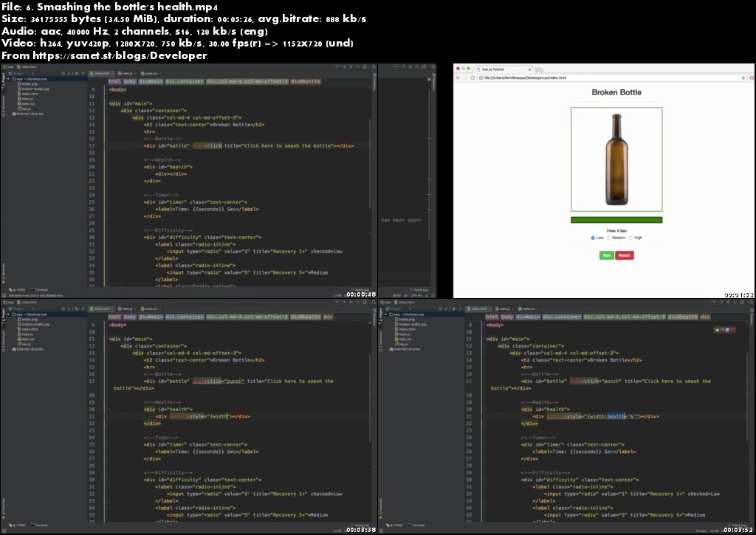Image resolution: width=756 pixels, height=535 pixels.
Task: Click the 'Time: 0 Sec' label
Action: point(616,231)
